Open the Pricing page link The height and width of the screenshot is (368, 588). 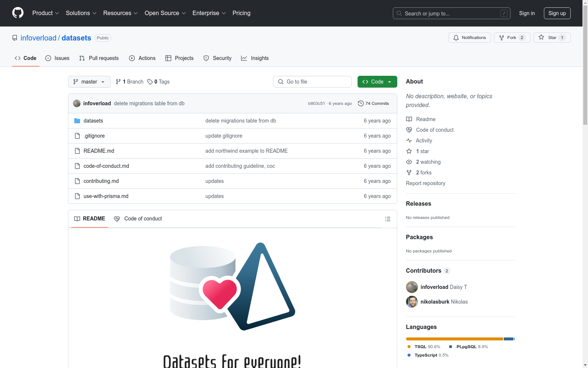point(241,13)
